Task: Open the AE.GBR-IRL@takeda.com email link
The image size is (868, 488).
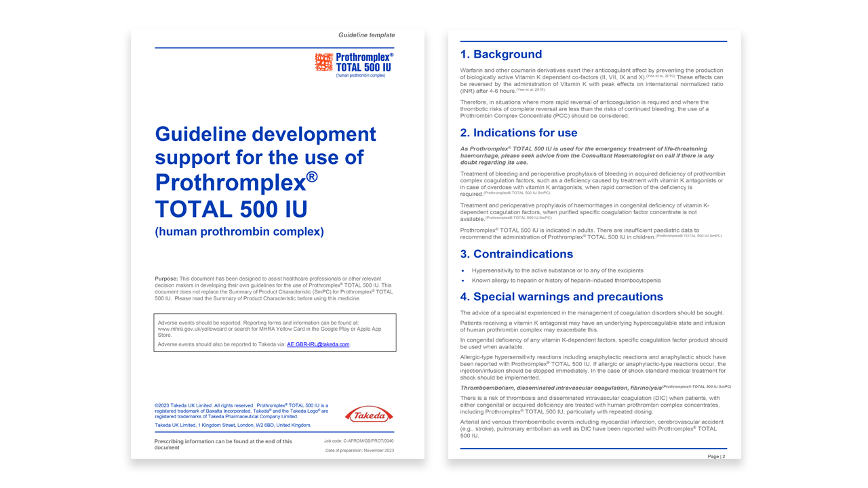Action: pyautogui.click(x=318, y=344)
